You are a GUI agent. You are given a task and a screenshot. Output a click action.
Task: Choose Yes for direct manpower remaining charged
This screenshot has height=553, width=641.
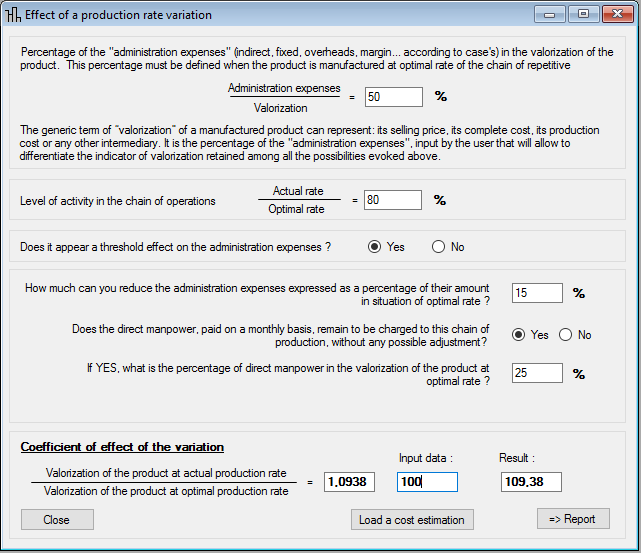519,335
